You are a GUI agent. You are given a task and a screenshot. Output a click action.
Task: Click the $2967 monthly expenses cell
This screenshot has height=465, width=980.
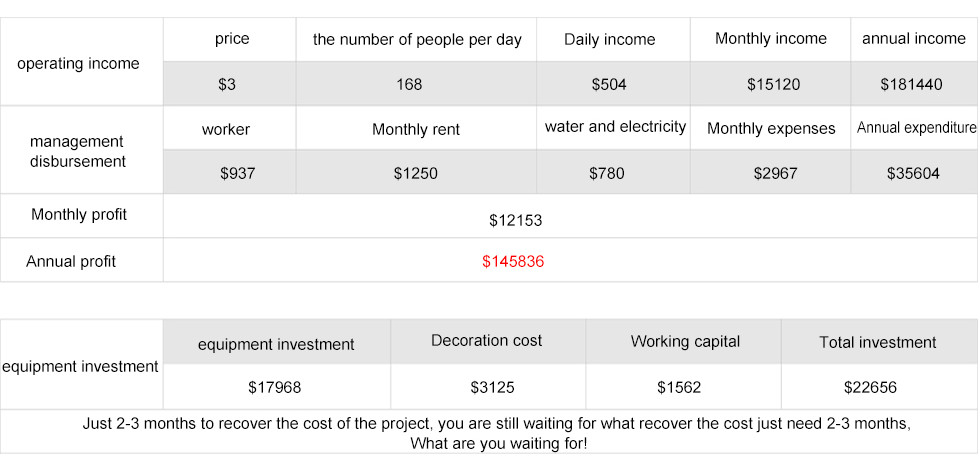click(775, 173)
